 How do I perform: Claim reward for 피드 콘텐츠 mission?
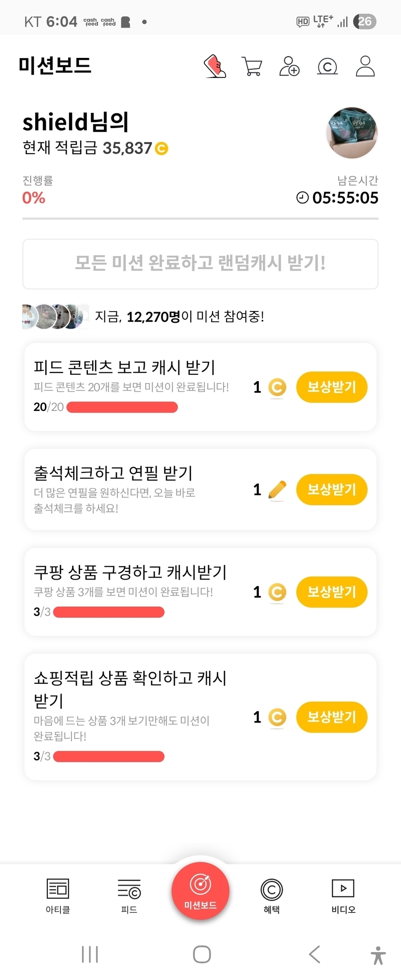click(x=331, y=387)
